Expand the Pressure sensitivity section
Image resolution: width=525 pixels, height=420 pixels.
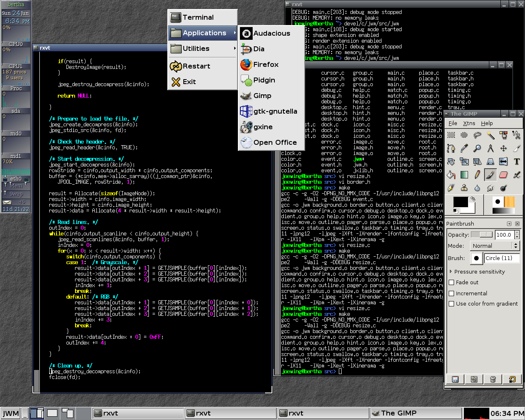pos(451,272)
